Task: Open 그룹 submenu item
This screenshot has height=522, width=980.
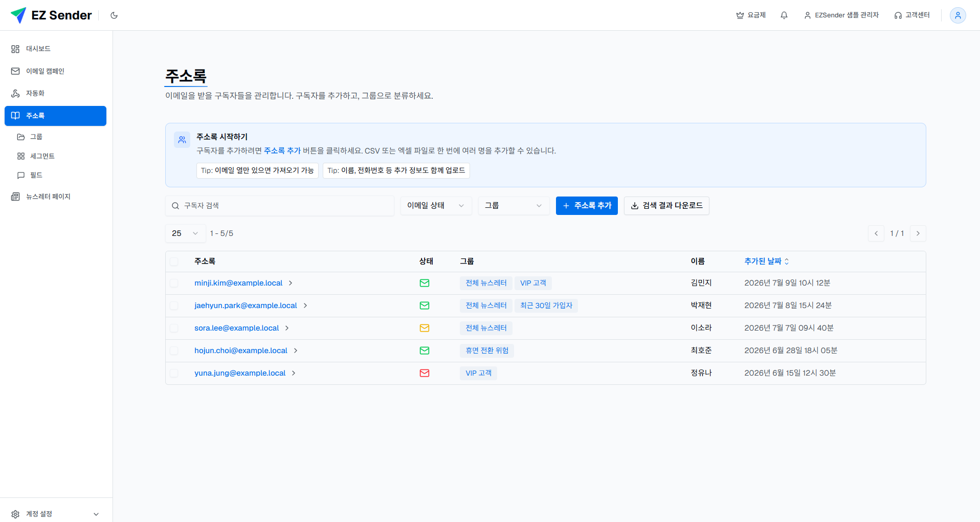Action: (x=58, y=137)
